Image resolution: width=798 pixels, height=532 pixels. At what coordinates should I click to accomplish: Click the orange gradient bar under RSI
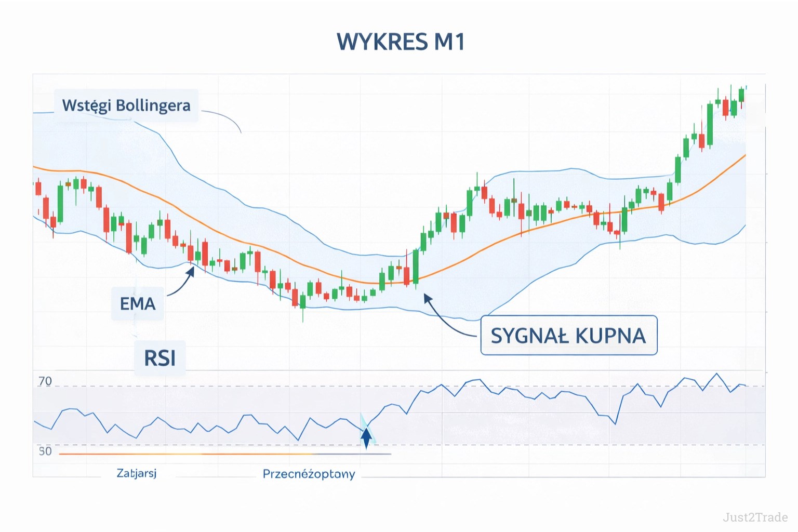[x=208, y=454]
